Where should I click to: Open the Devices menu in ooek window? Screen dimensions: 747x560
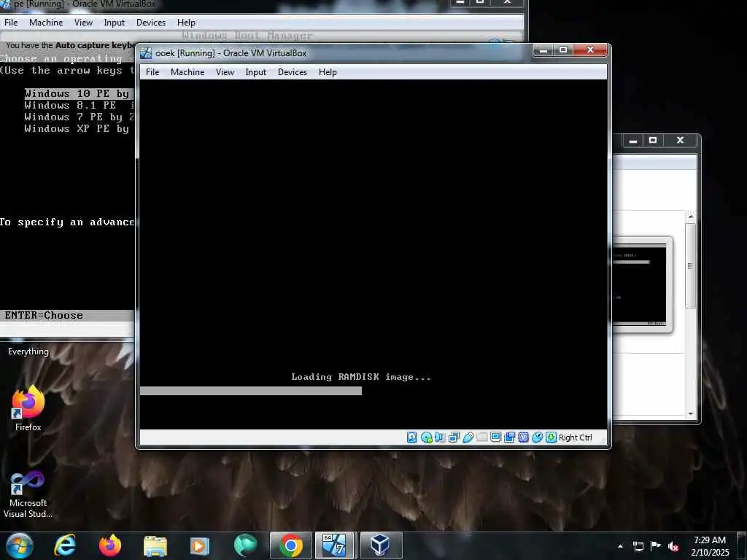293,72
